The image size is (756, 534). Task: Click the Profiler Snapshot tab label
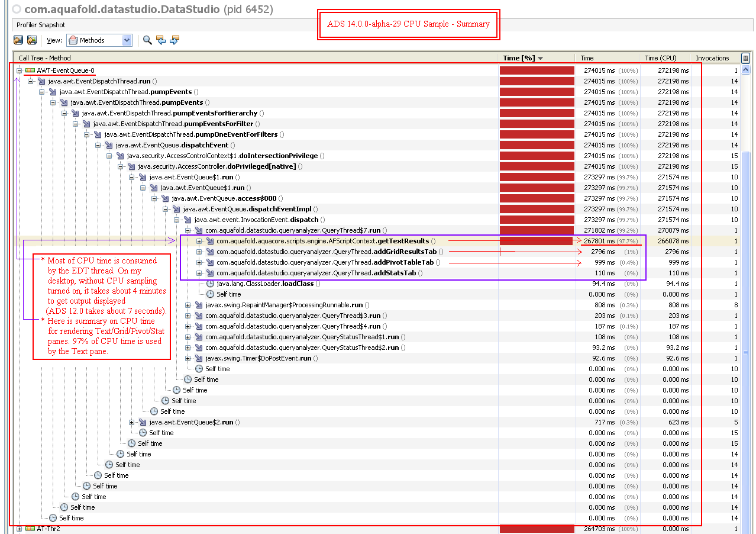[41, 25]
